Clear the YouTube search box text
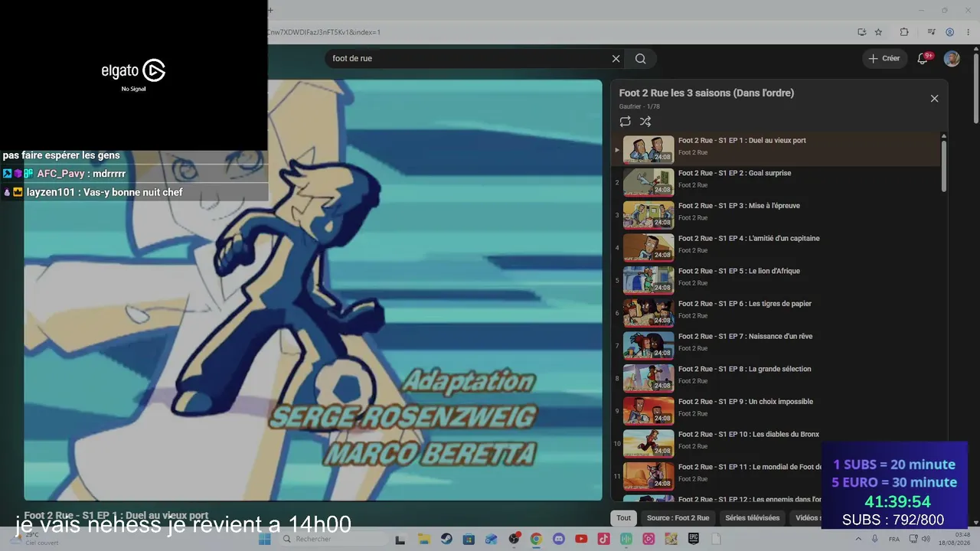Screen dimensions: 980x551 click(x=616, y=59)
